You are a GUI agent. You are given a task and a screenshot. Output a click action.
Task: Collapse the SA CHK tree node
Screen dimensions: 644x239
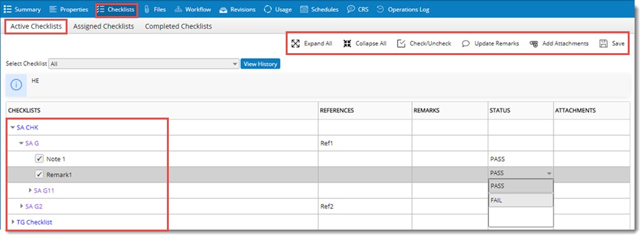(x=13, y=128)
